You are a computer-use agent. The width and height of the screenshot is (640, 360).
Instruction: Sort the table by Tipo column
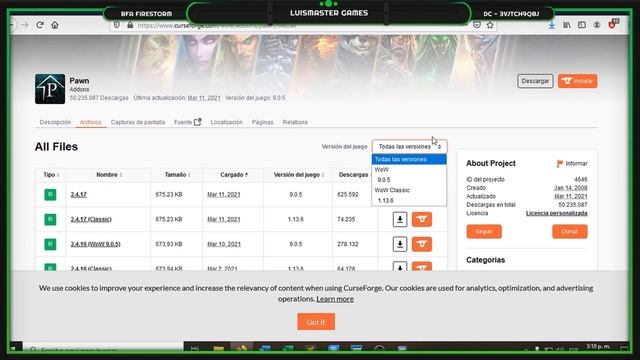click(51, 175)
